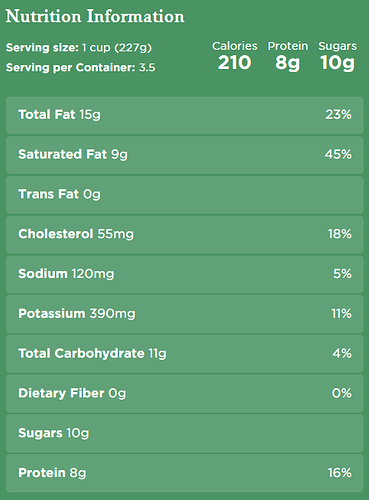Click the 45% Saturated Fat value

pos(338,154)
